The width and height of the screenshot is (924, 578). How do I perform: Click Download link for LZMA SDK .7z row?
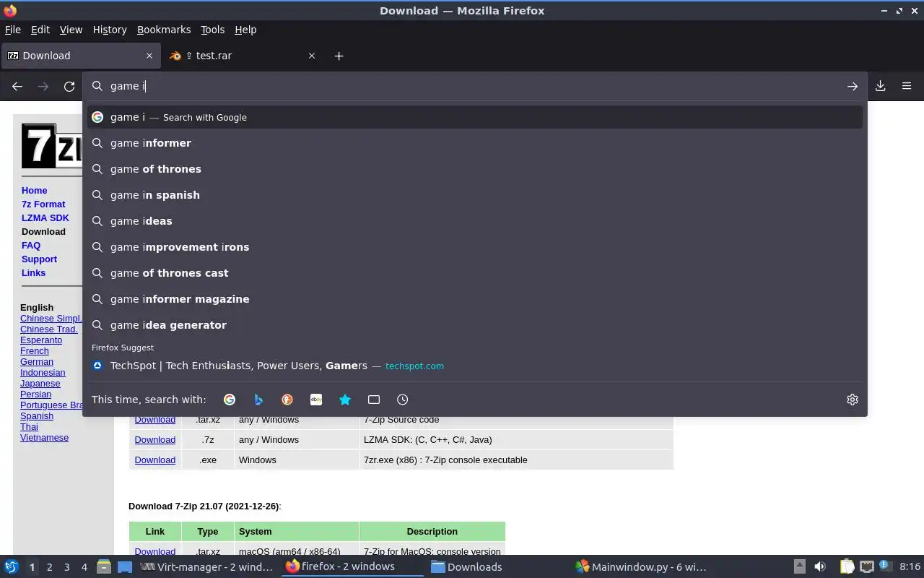click(x=154, y=440)
